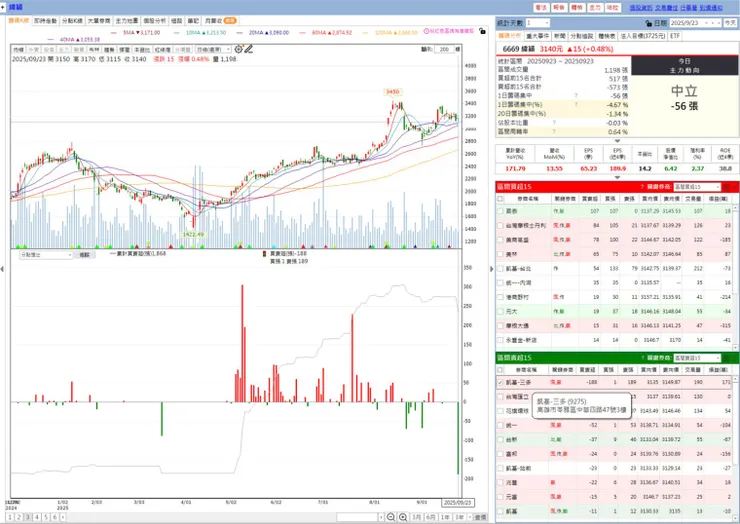Zoom out the chart with minus magnifier

point(391,517)
